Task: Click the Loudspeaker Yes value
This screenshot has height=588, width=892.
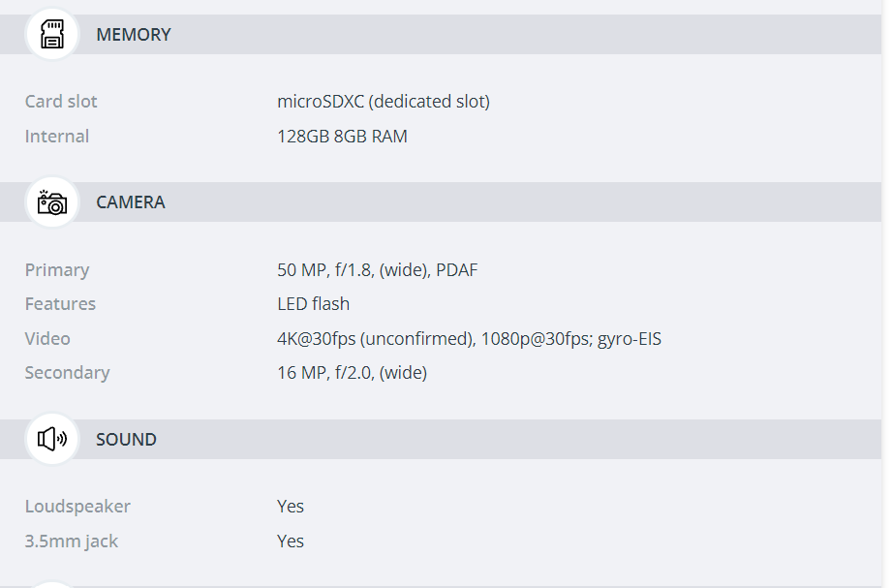Action: tap(291, 507)
